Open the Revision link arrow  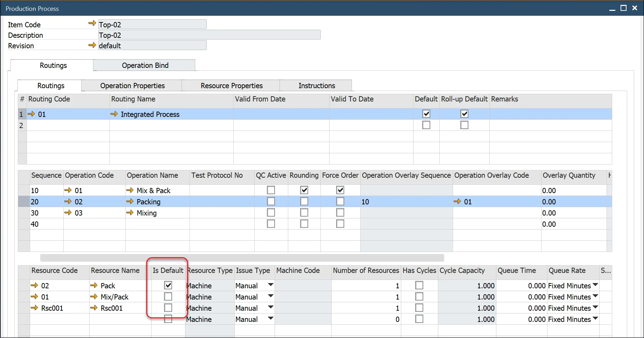pos(92,45)
